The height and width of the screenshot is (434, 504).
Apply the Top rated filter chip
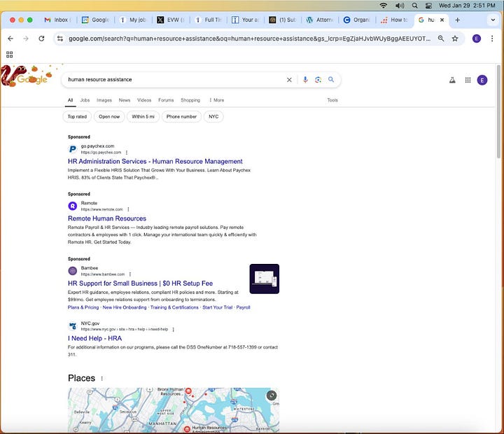click(77, 117)
